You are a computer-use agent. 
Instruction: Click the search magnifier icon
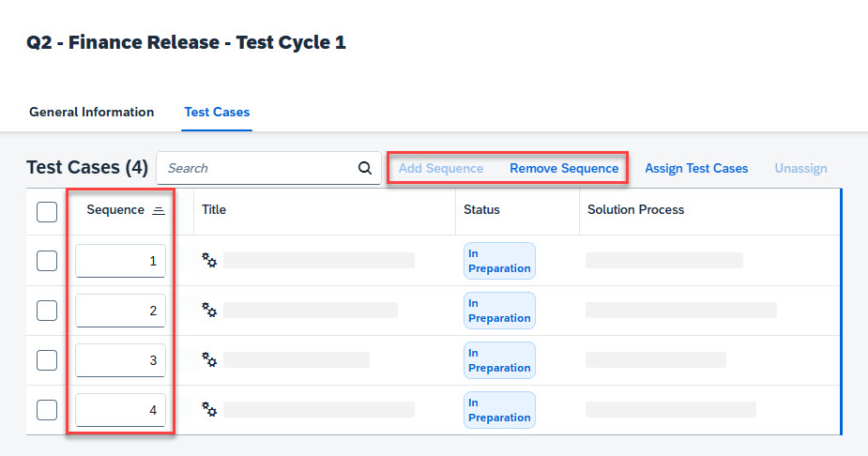365,169
